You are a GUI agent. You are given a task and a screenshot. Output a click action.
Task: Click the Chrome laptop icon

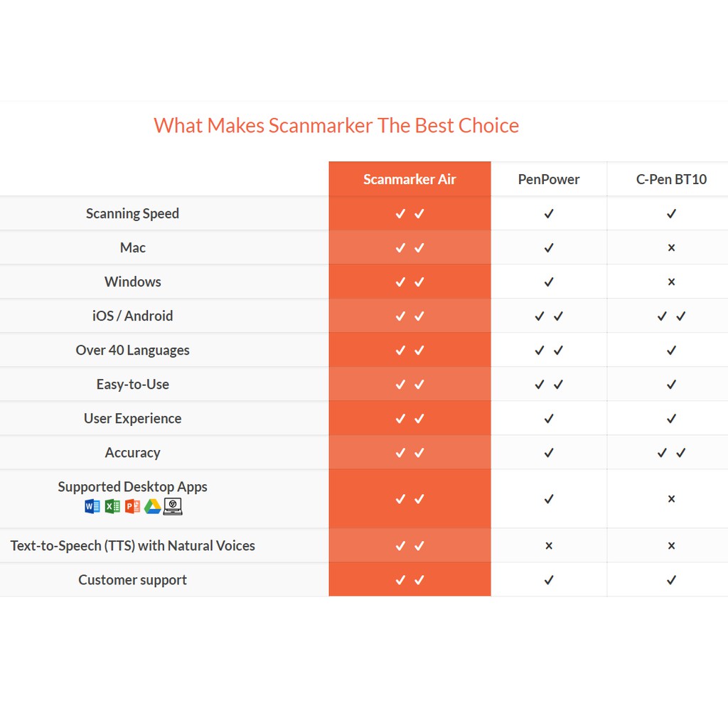pyautogui.click(x=173, y=506)
